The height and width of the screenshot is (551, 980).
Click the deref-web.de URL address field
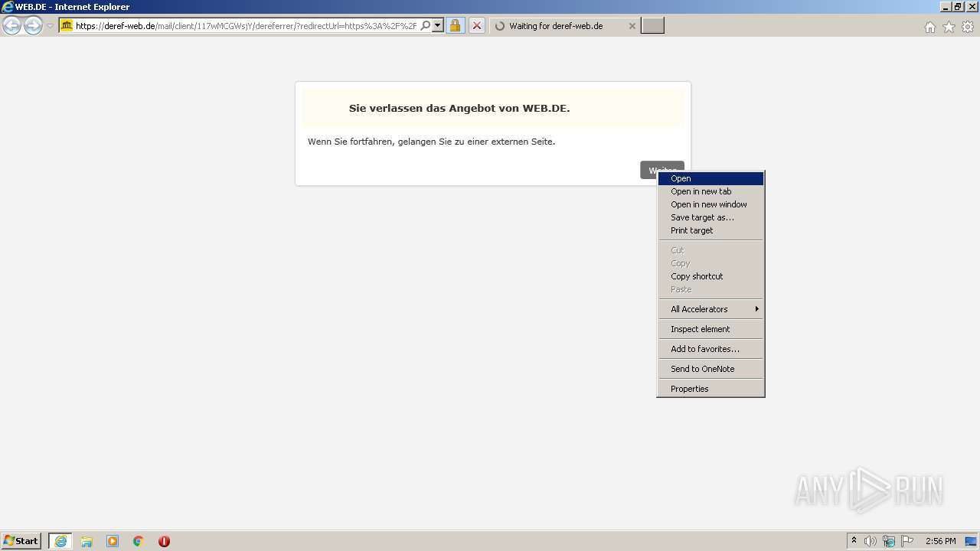[x=247, y=25]
